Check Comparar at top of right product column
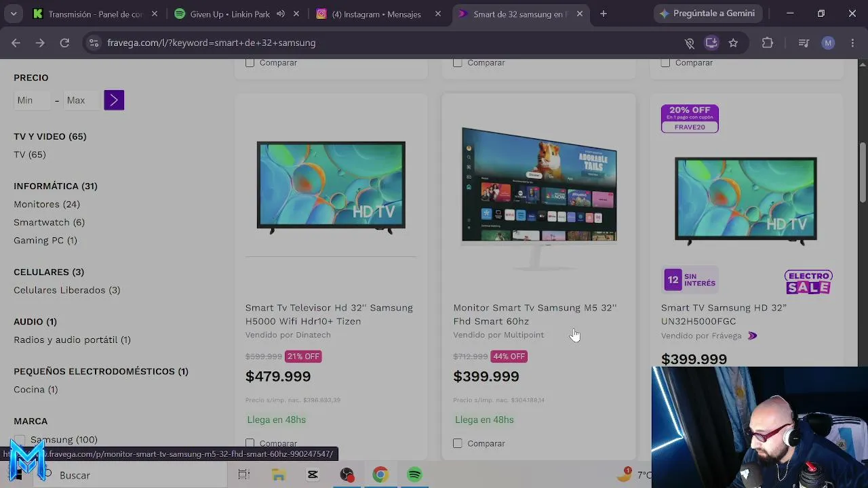 (x=665, y=62)
